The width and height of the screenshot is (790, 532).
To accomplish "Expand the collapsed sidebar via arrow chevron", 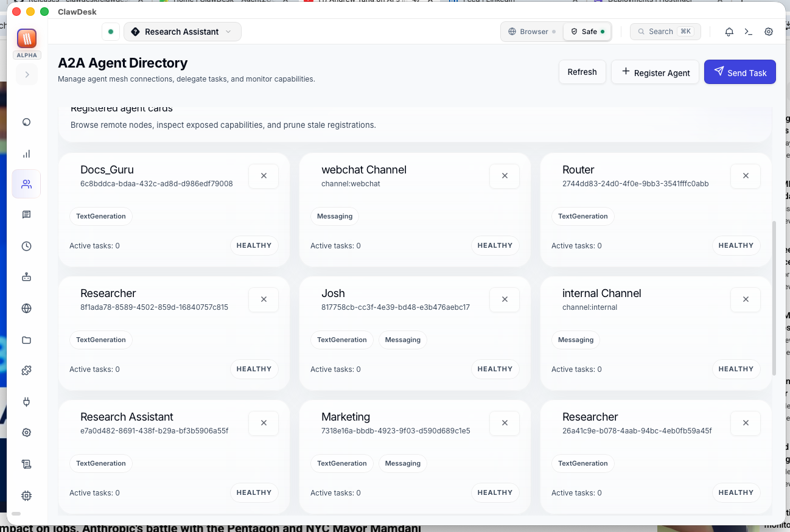I will click(x=26, y=74).
